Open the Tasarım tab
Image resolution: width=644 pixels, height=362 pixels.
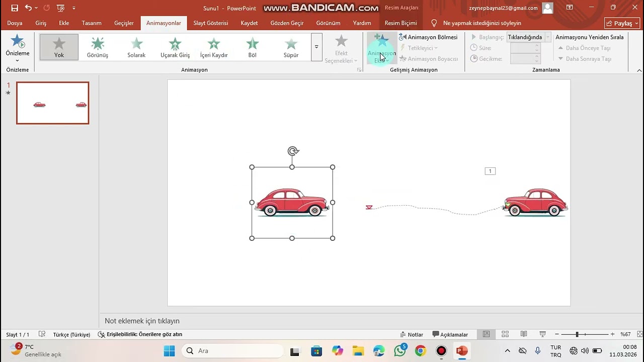coord(92,23)
